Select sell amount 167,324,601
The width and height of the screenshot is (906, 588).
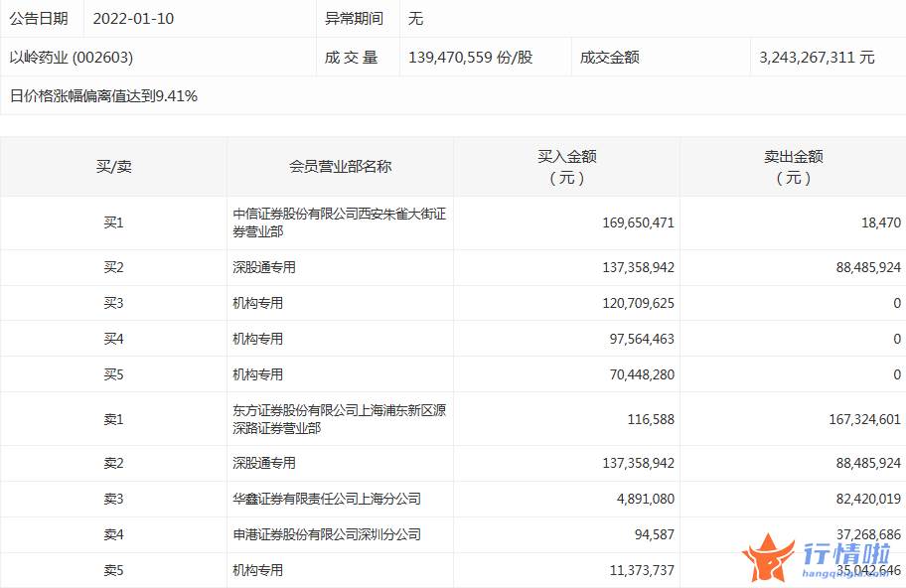[864, 419]
